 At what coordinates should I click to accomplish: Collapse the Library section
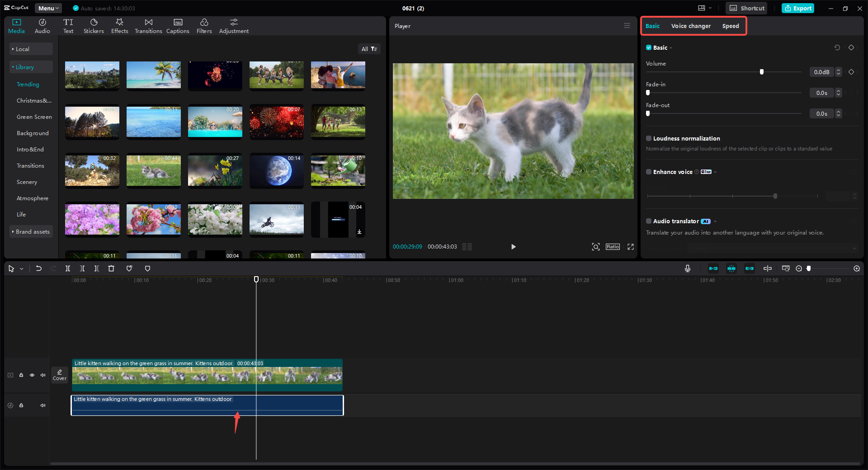coord(31,67)
